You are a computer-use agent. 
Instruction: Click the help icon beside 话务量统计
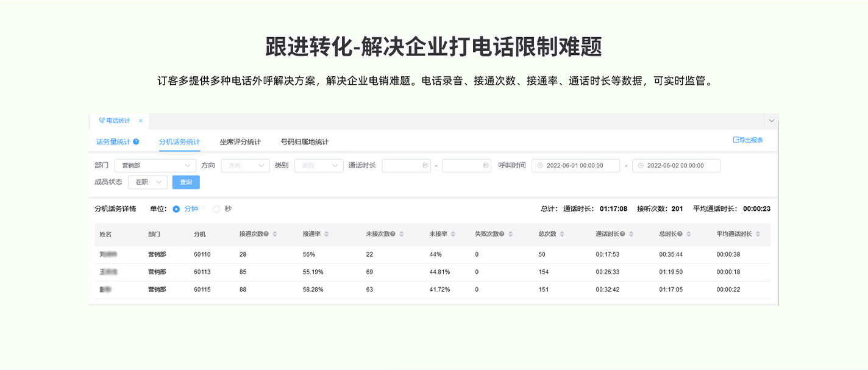pyautogui.click(x=136, y=142)
